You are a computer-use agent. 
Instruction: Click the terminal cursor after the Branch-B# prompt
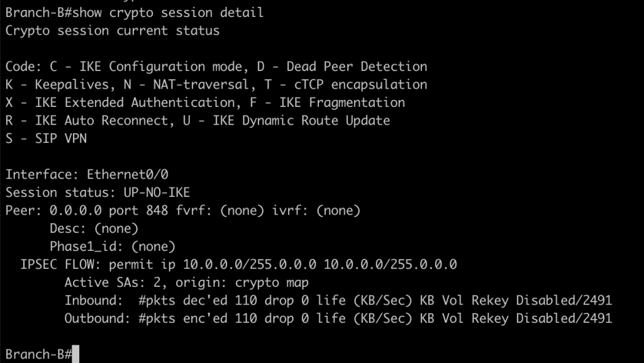[75, 354]
